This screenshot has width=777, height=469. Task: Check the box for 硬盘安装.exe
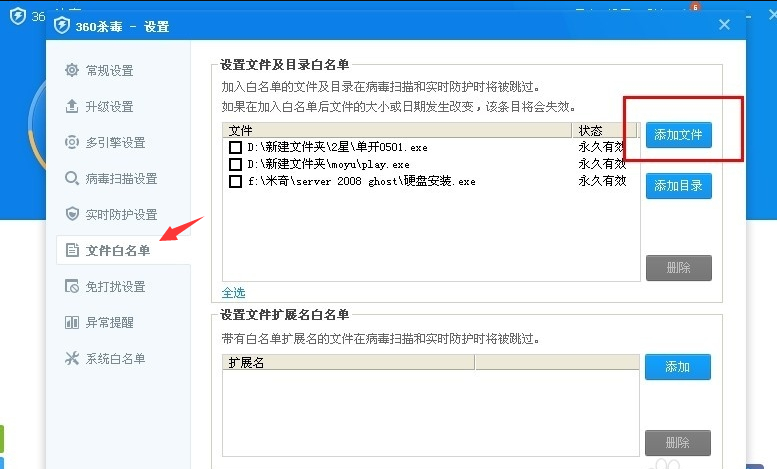click(x=235, y=181)
